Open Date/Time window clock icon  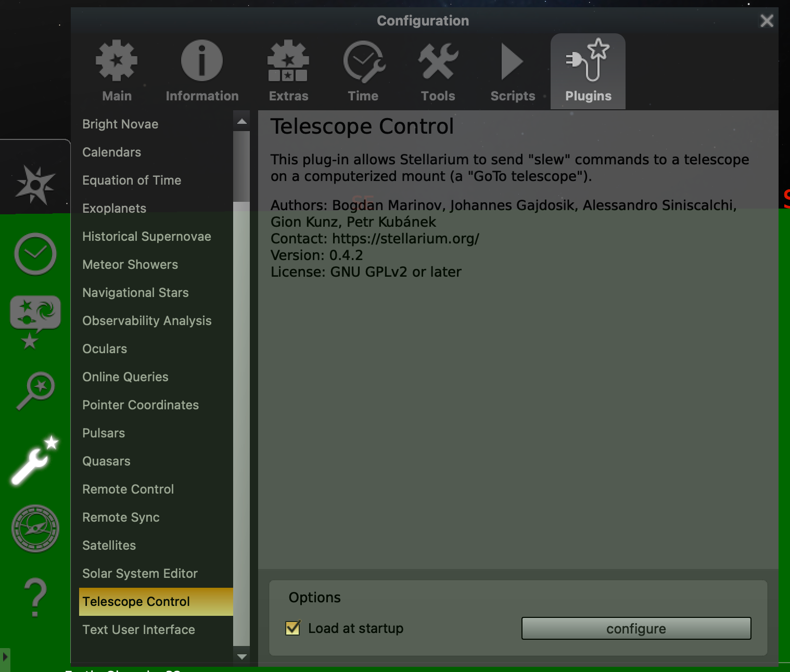pos(35,254)
